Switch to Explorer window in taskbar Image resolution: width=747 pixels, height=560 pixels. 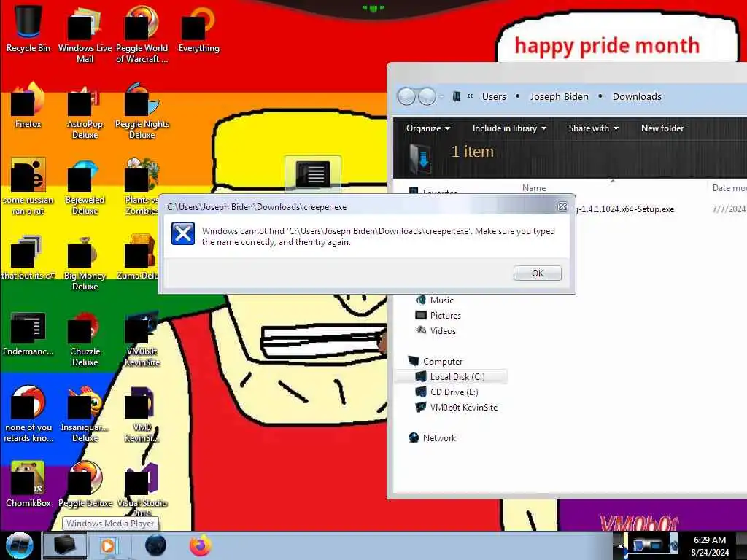pos(65,545)
